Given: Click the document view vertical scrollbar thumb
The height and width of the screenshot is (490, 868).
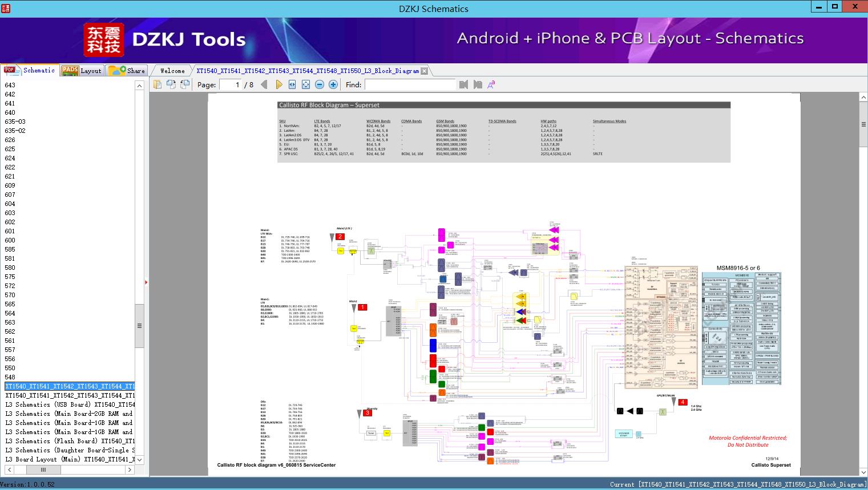Looking at the screenshot, I should click(863, 124).
